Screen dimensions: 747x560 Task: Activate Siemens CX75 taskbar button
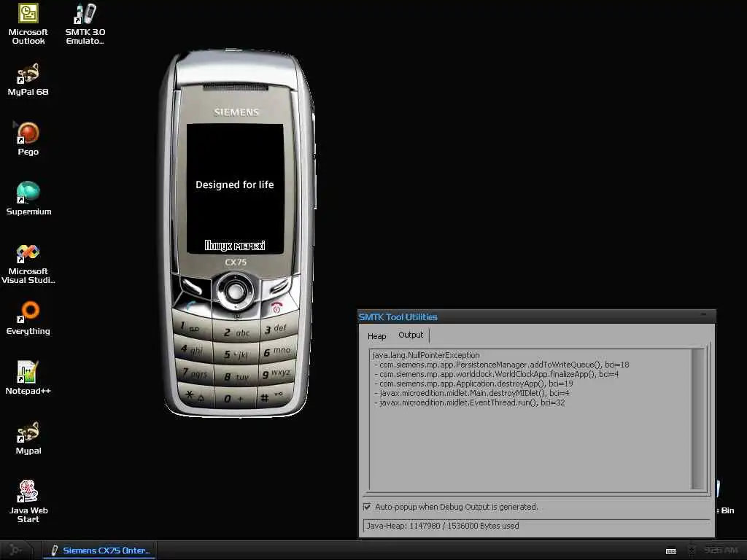coord(100,550)
